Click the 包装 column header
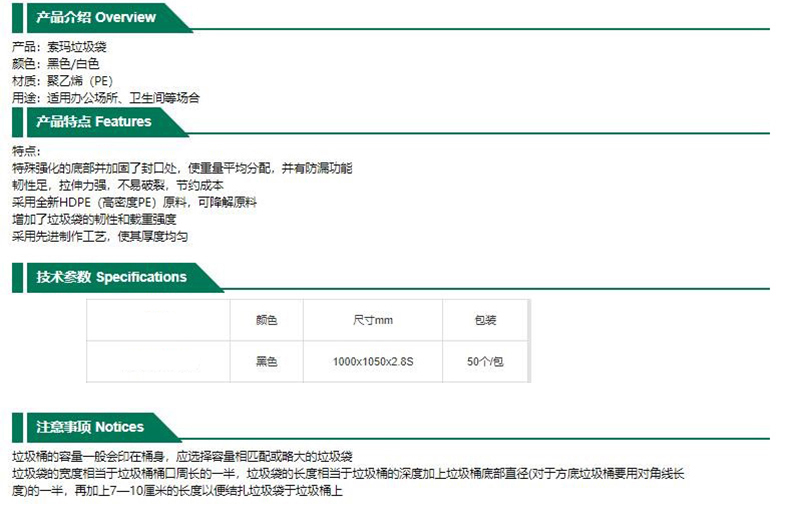Viewport: 800px width, 514px height. coord(485,320)
